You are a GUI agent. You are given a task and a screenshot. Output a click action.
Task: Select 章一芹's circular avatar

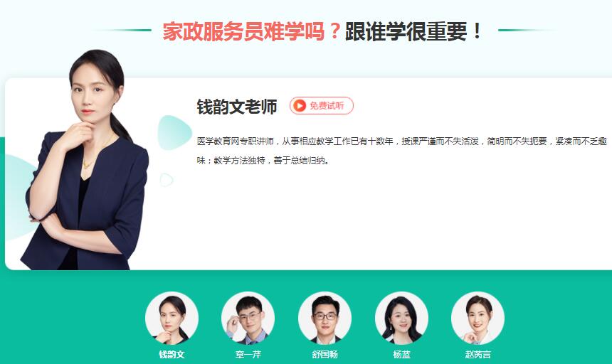(248, 318)
